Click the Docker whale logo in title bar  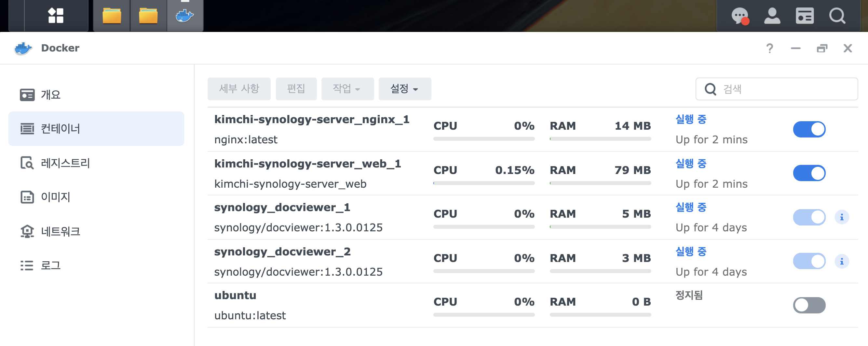(23, 48)
